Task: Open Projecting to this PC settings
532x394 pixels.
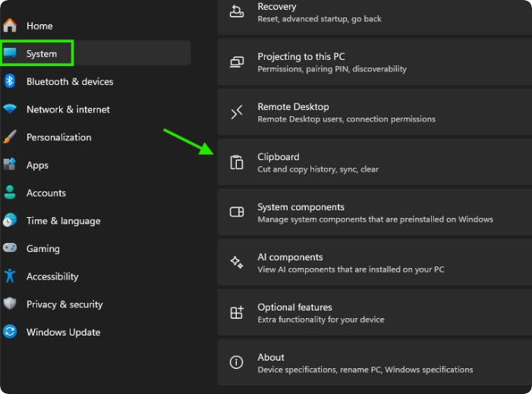Action: (375, 61)
